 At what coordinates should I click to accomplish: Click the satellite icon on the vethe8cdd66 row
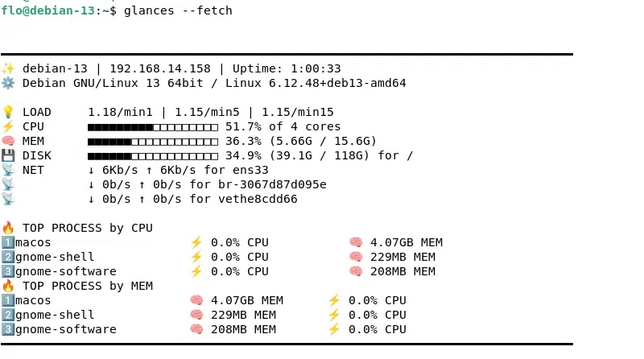coord(8,199)
